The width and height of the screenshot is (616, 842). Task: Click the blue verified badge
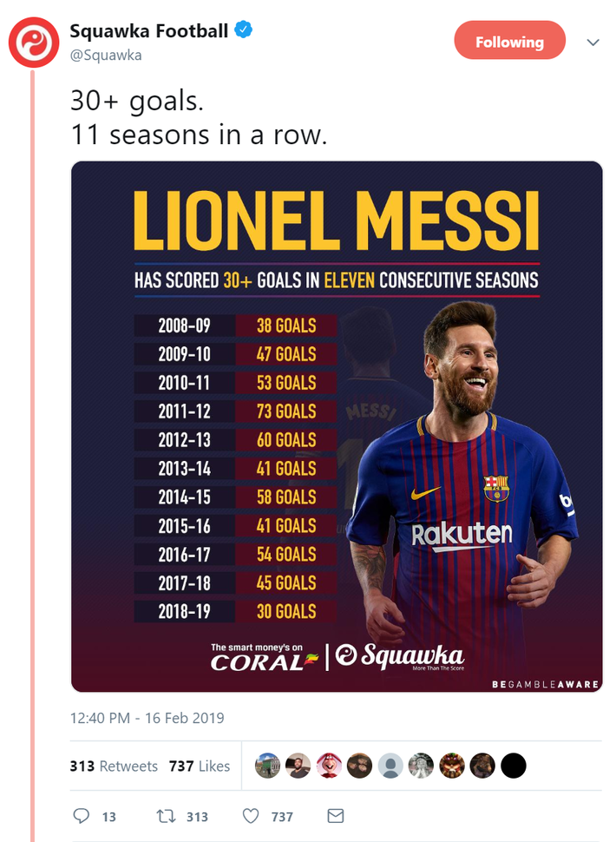point(244,30)
